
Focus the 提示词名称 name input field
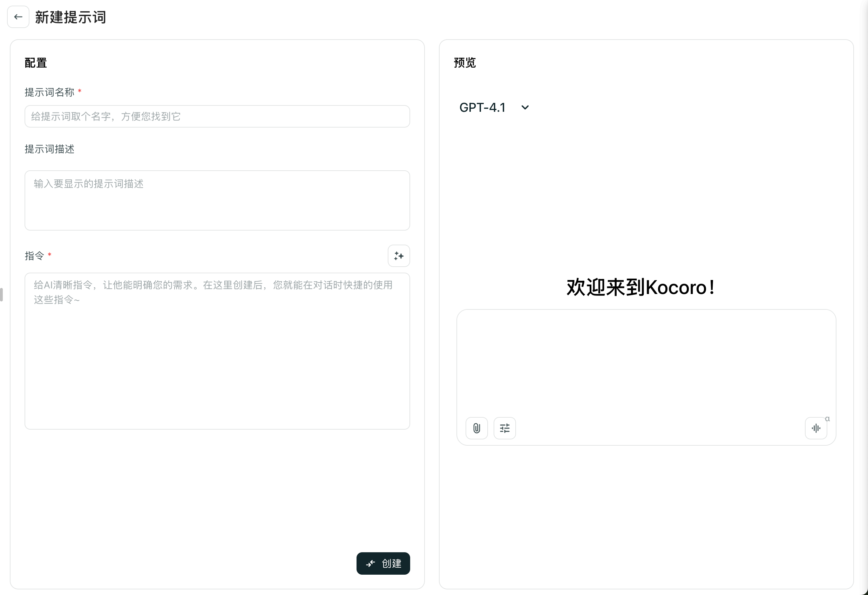[x=217, y=116]
